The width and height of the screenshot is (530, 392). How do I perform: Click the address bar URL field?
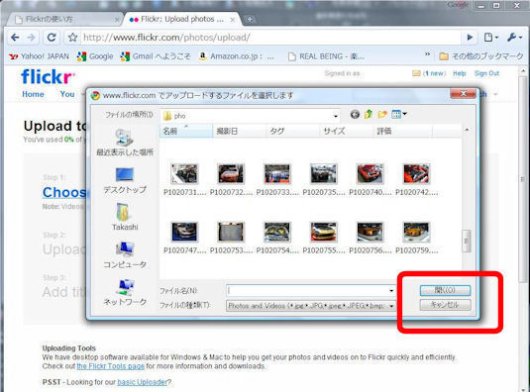click(x=270, y=37)
